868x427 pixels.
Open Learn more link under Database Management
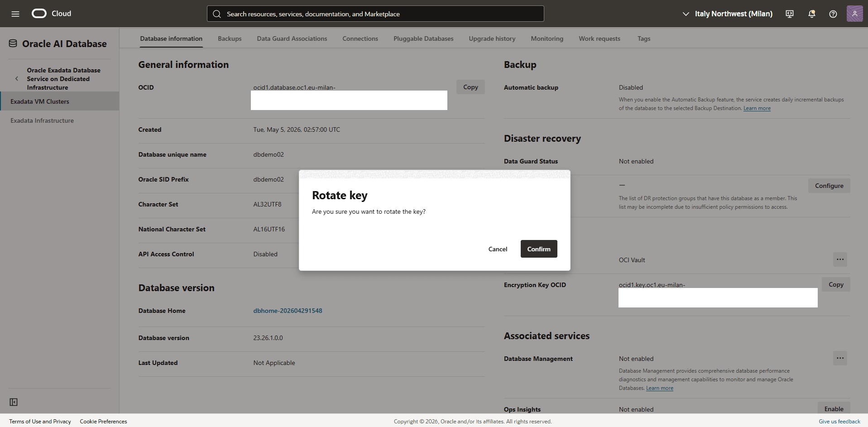pyautogui.click(x=659, y=388)
